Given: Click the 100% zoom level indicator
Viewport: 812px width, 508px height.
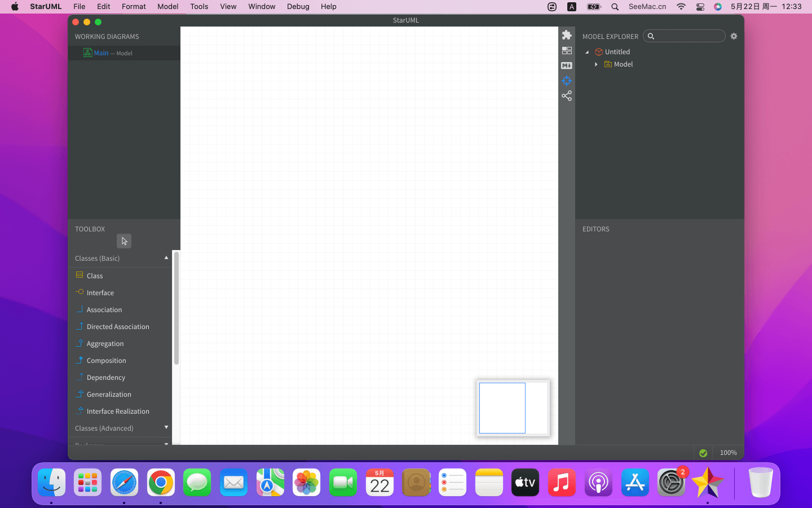Looking at the screenshot, I should click(x=728, y=453).
